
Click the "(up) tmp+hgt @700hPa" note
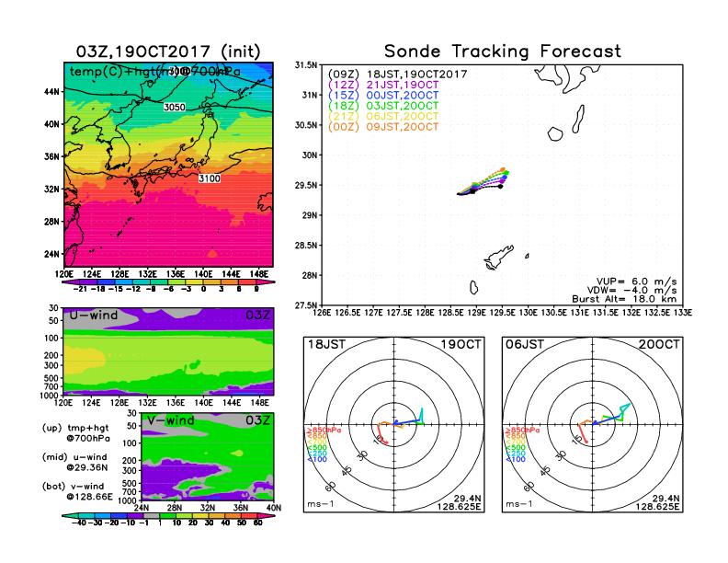click(76, 433)
